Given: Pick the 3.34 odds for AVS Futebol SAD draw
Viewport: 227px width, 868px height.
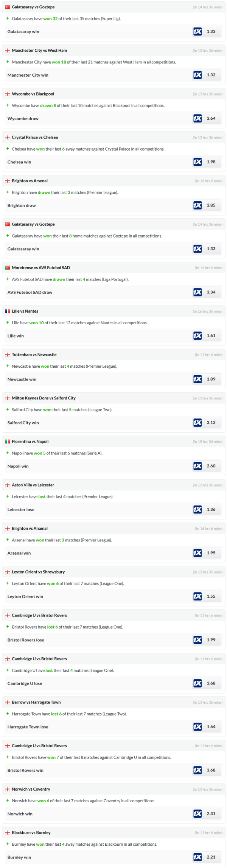Looking at the screenshot, I should 211,292.
